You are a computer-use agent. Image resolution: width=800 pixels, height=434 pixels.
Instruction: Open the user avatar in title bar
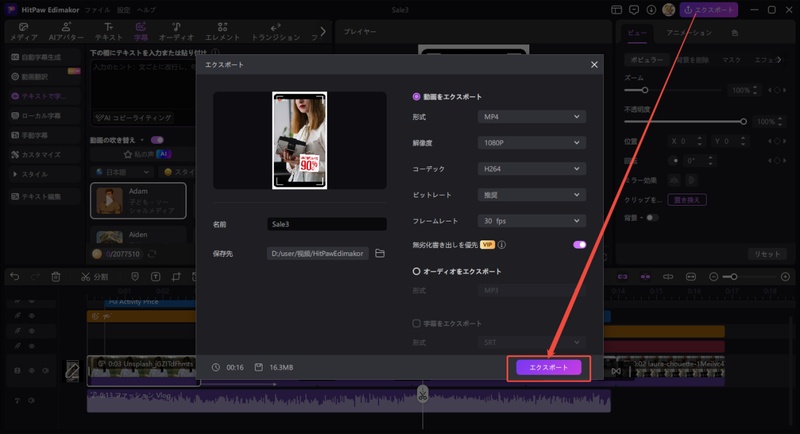pos(668,10)
